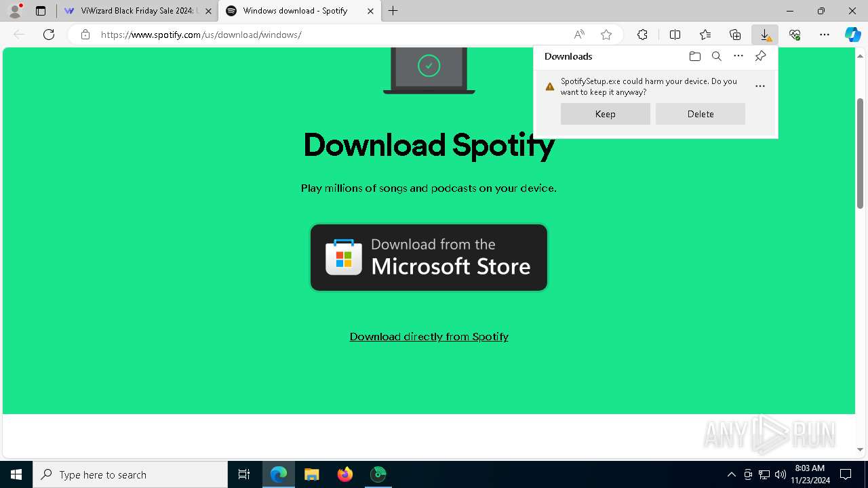Open More options in Downloads panel header

[x=738, y=56]
